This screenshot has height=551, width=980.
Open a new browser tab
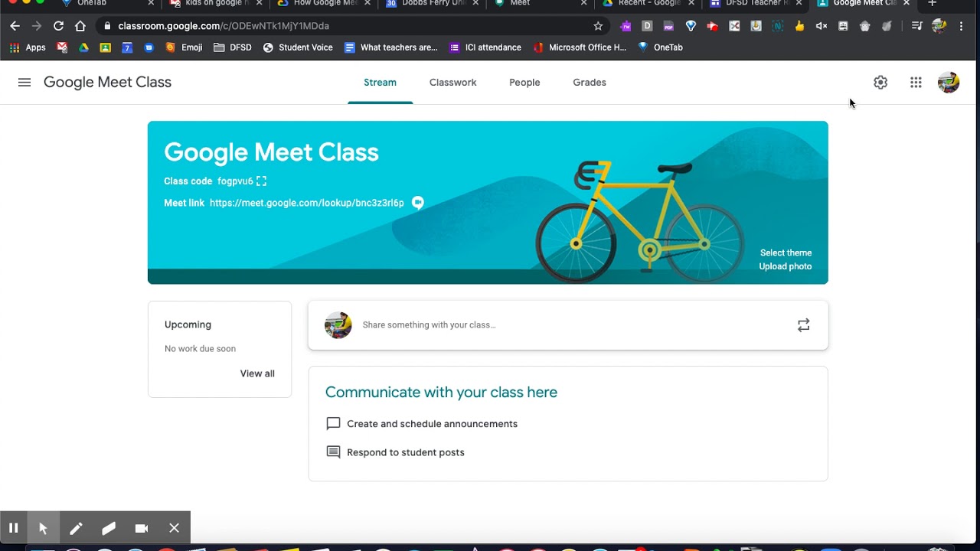(x=932, y=4)
